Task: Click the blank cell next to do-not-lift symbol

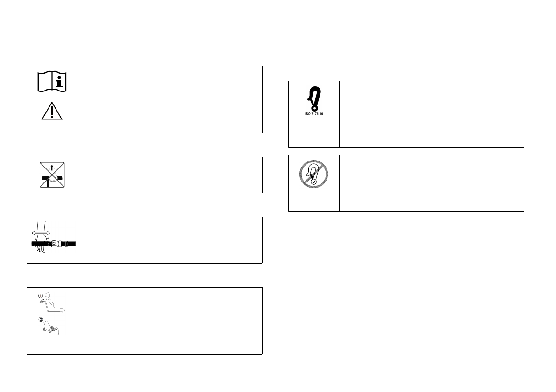Action: pos(169,175)
